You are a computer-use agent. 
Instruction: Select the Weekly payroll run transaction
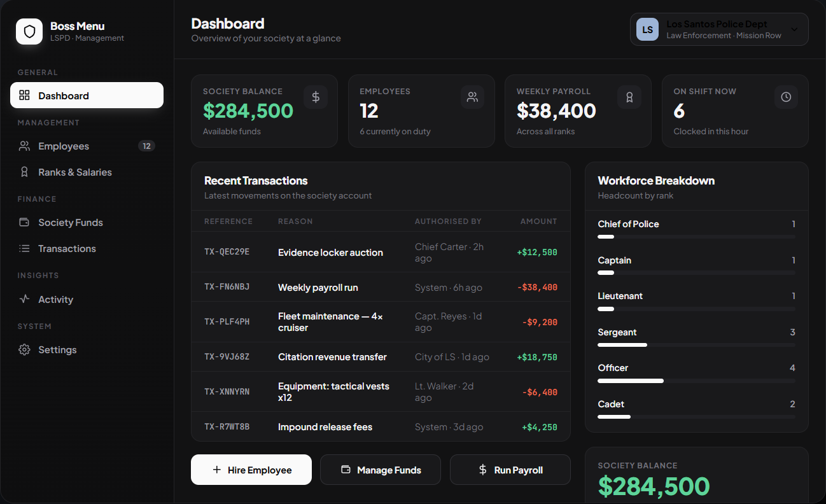[x=381, y=287]
